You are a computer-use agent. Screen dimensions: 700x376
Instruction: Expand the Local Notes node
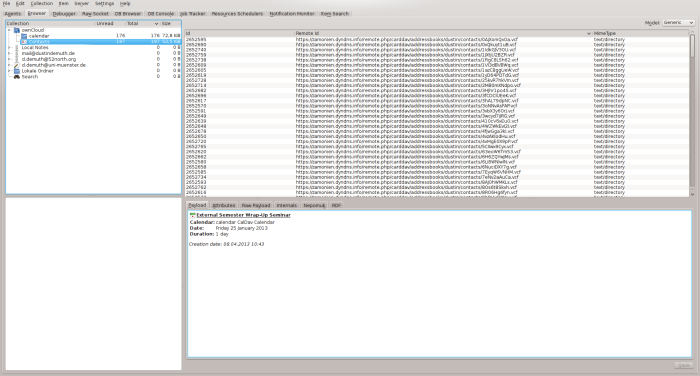pyautogui.click(x=9, y=47)
